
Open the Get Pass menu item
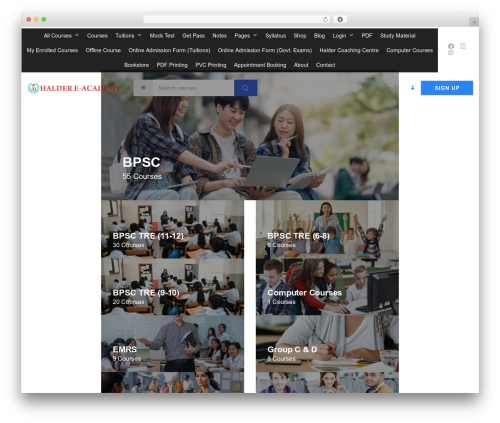pyautogui.click(x=193, y=36)
